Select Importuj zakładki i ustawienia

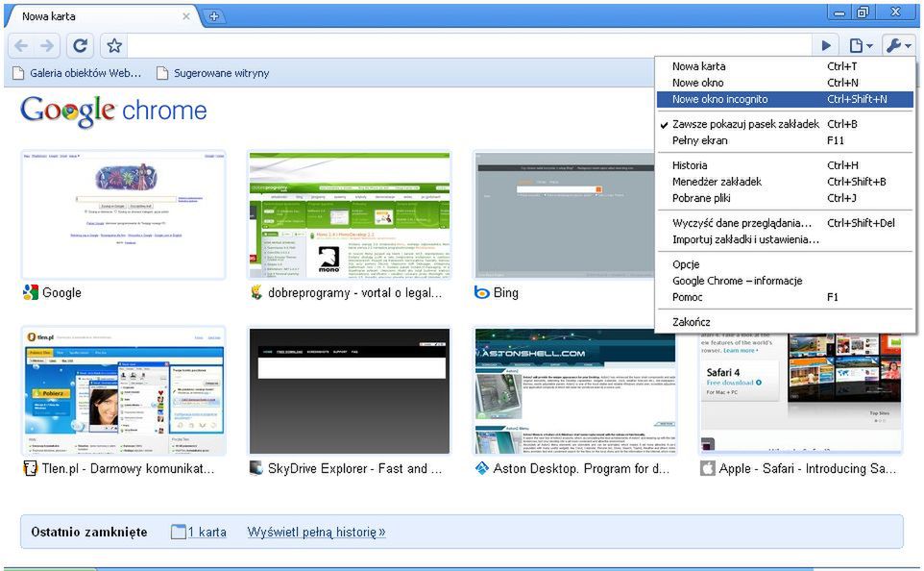point(785,239)
